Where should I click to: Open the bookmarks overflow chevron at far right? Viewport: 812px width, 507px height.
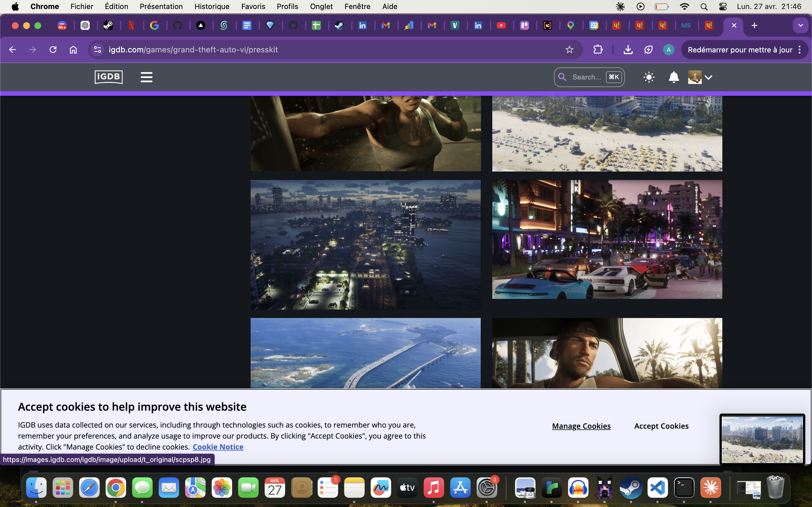[801, 25]
